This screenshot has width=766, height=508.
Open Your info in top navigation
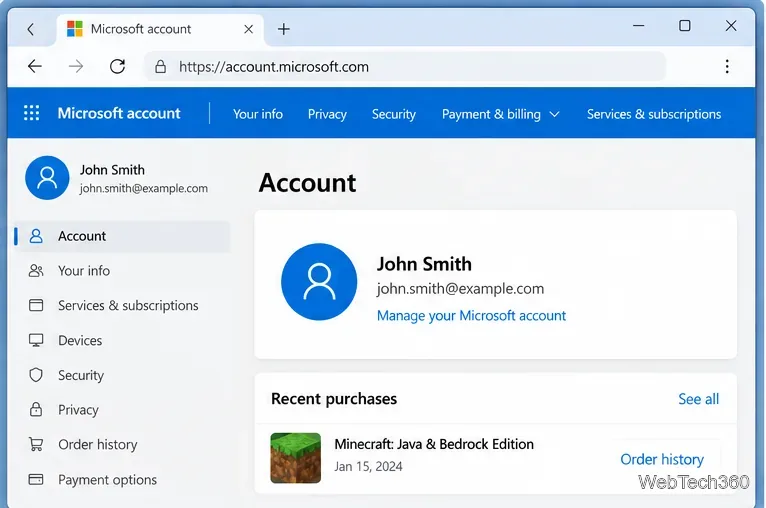(x=258, y=114)
